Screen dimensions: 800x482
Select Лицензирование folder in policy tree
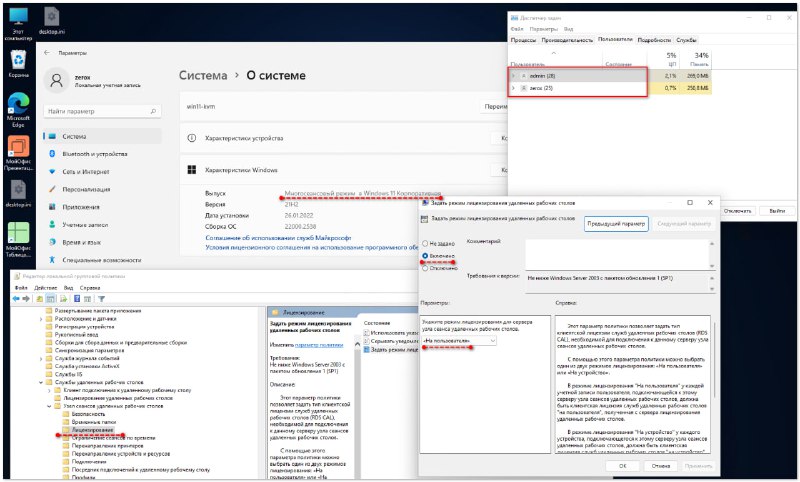tap(92, 430)
